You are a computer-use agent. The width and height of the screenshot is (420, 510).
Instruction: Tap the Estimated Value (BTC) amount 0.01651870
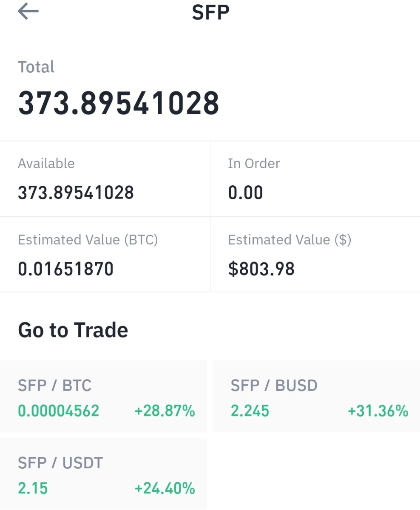pos(65,269)
